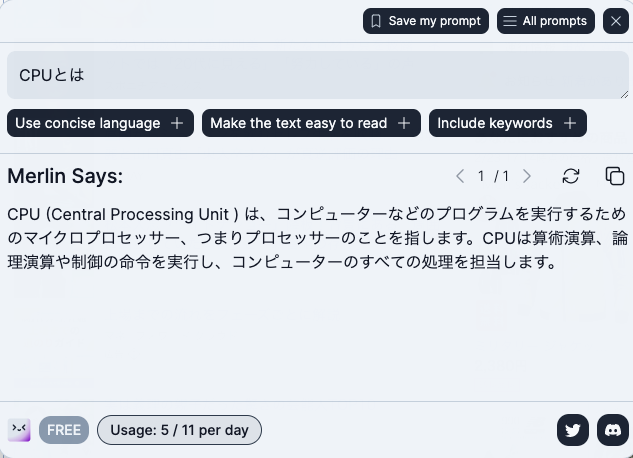Add 'Make the text easy to read' modifier
Image resolution: width=633 pixels, height=458 pixels.
pyautogui.click(x=311, y=123)
